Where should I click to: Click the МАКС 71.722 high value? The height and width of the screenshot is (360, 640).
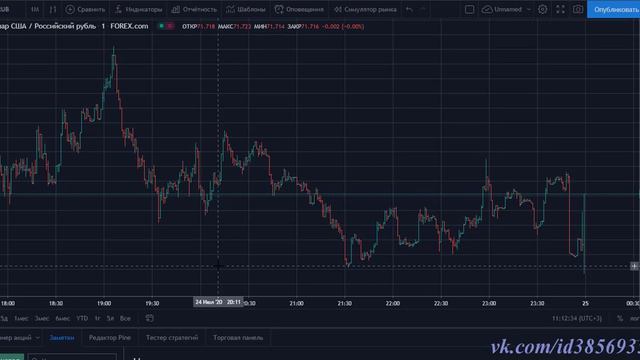coord(234,27)
